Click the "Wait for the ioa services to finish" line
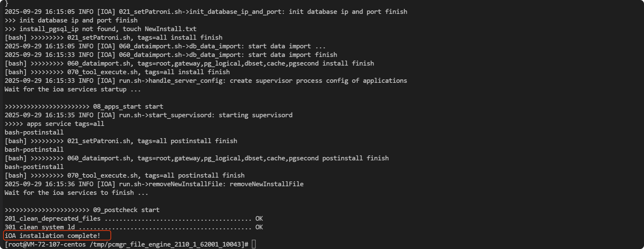Viewport: 644px width, 249px height. [x=76, y=193]
